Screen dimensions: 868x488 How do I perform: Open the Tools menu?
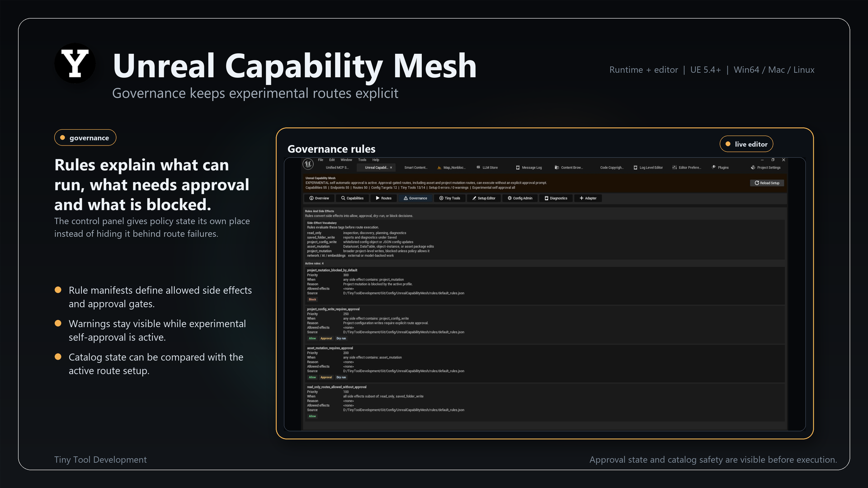(x=362, y=160)
